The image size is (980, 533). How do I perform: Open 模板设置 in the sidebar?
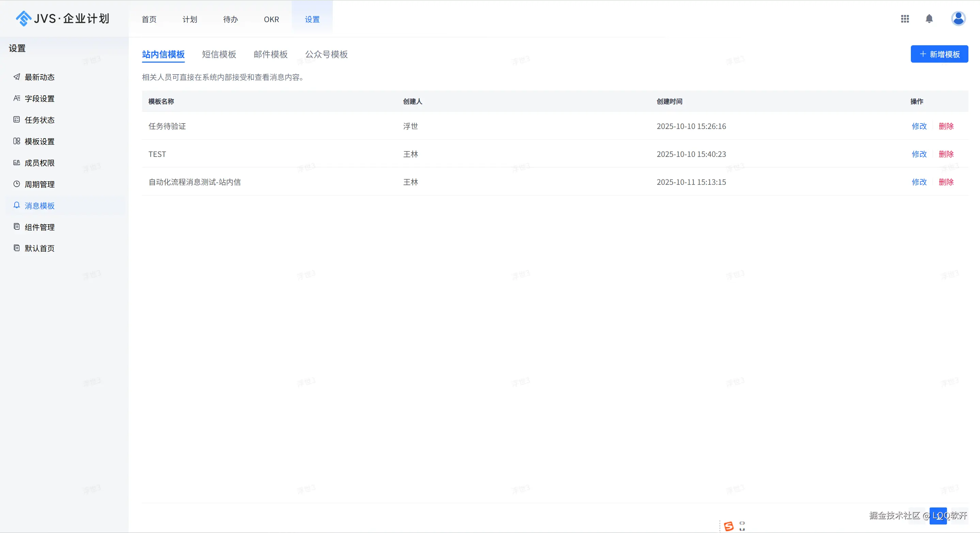coord(40,141)
